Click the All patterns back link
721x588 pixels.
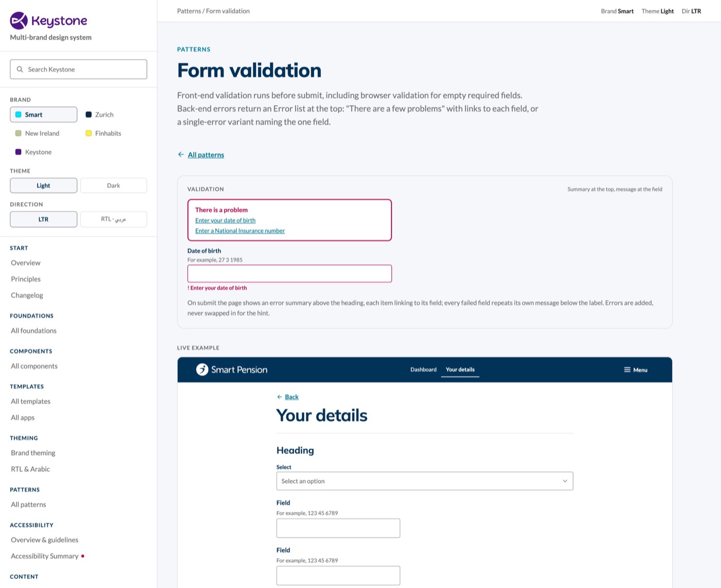pos(206,154)
